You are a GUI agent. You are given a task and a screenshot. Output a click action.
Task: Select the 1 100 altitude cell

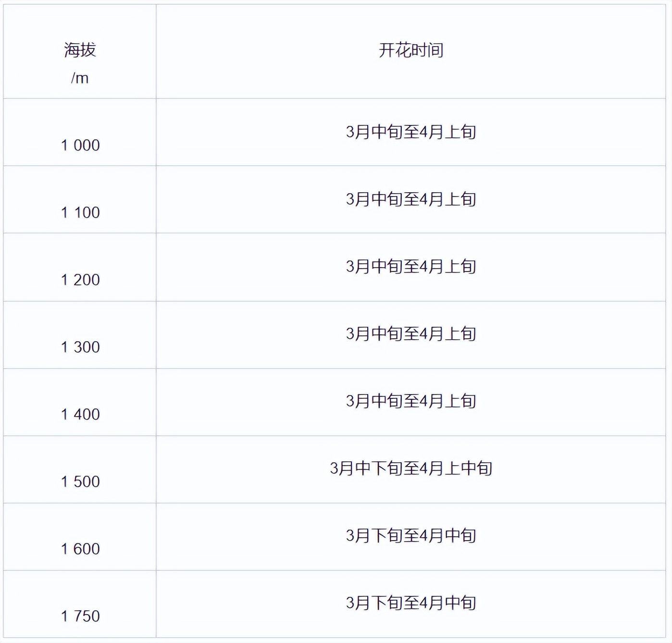[80, 200]
